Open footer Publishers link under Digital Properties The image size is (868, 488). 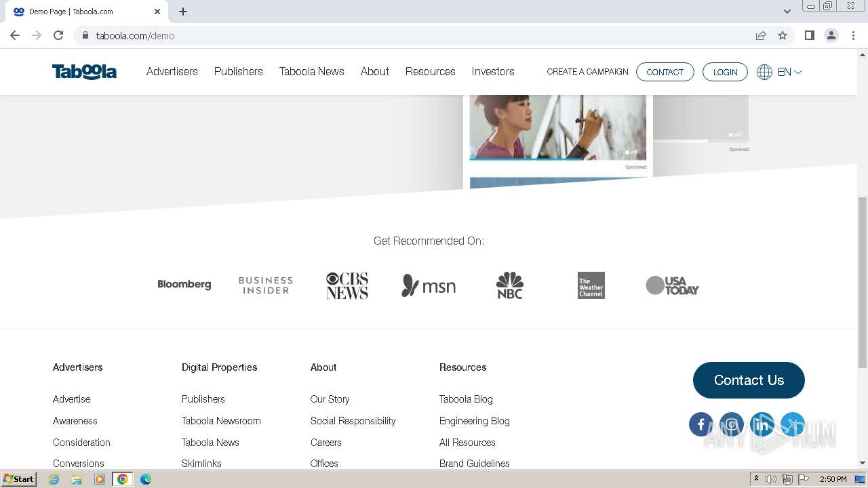pos(203,399)
